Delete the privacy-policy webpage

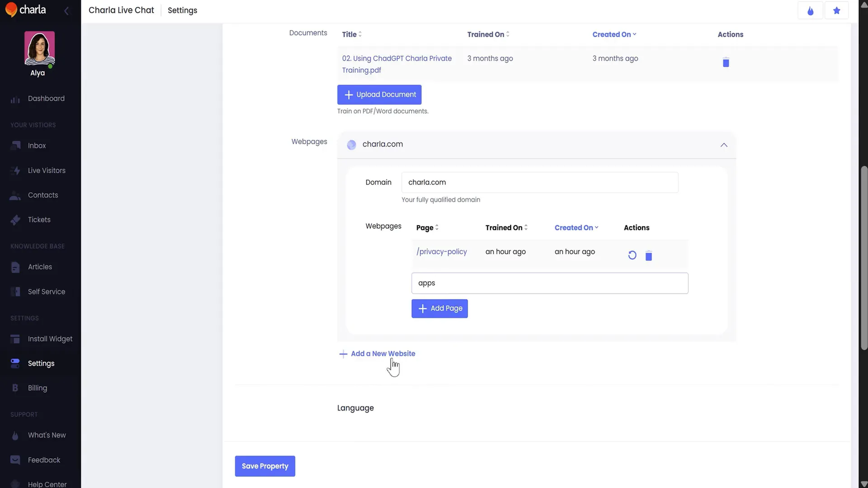[648, 255]
